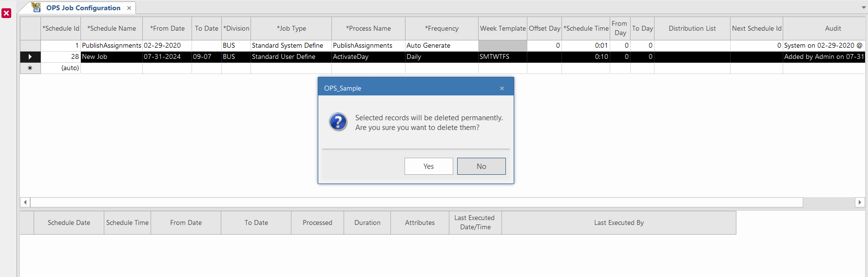
Task: Click the Offset Day column header
Action: coord(544,28)
